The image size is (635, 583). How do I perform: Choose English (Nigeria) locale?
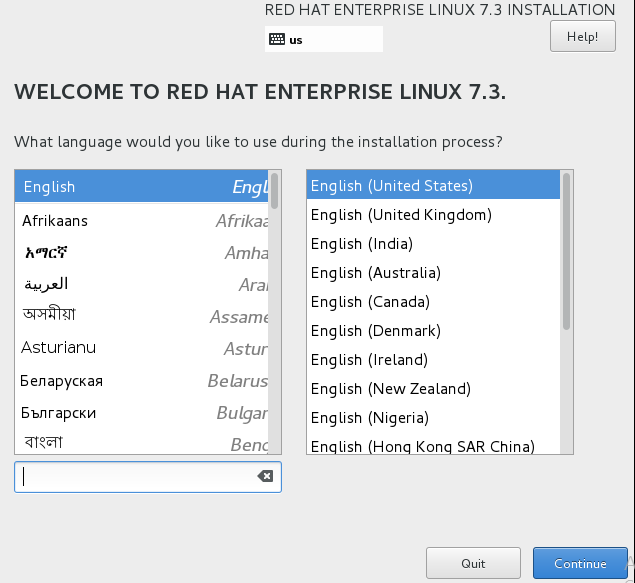[x=433, y=417]
